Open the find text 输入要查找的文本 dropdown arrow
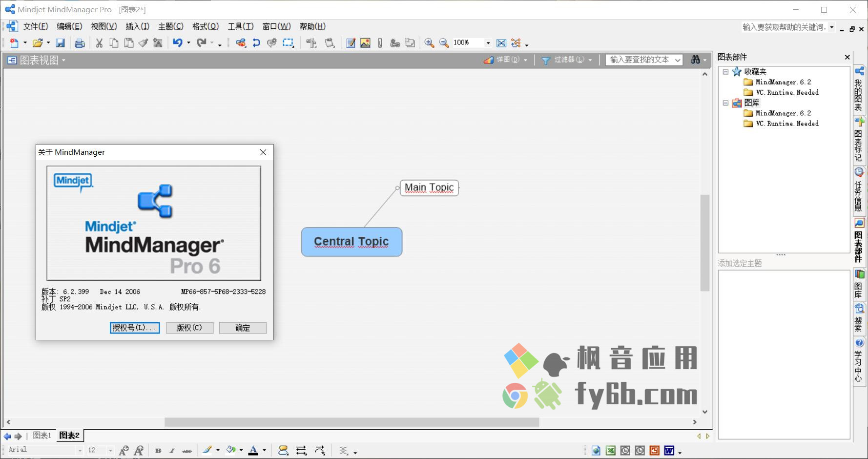This screenshot has width=868, height=459. coord(678,60)
